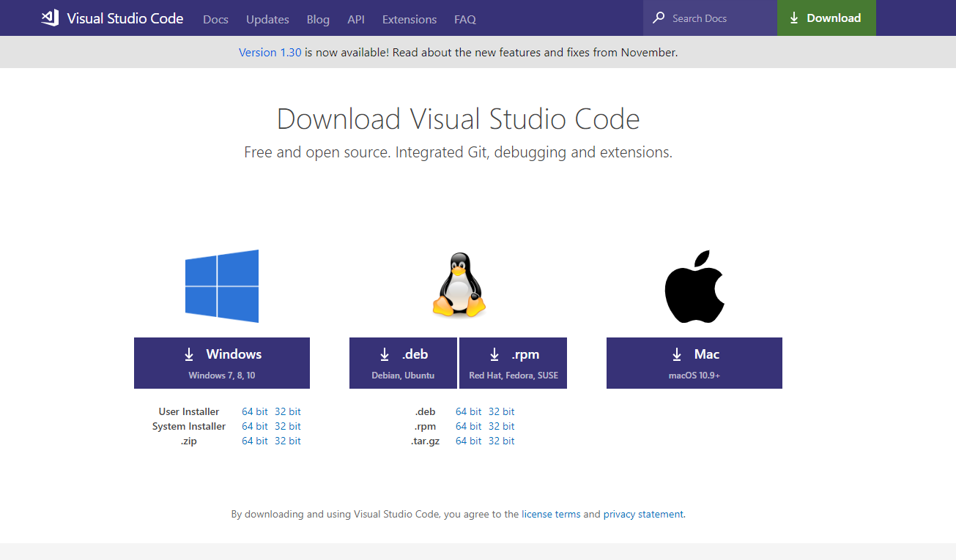Select Linux .rpm 32 bit link
This screenshot has width=956, height=560.
pos(502,426)
